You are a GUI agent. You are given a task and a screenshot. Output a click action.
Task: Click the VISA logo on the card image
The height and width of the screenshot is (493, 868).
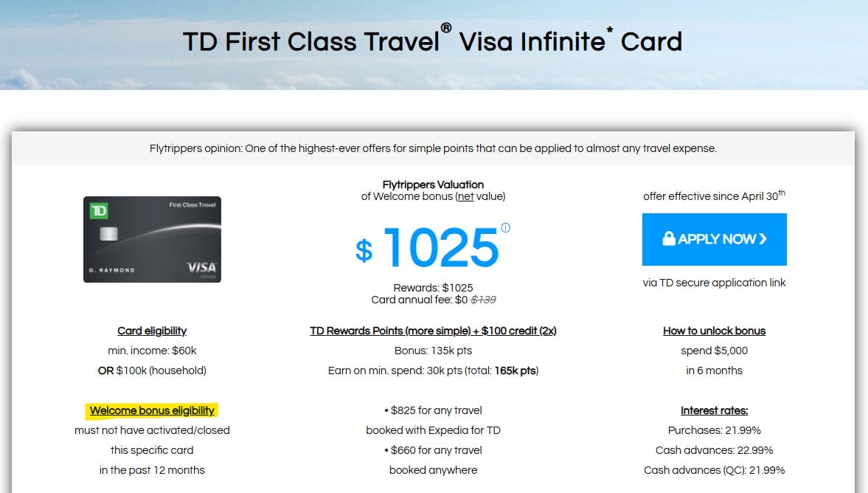201,267
